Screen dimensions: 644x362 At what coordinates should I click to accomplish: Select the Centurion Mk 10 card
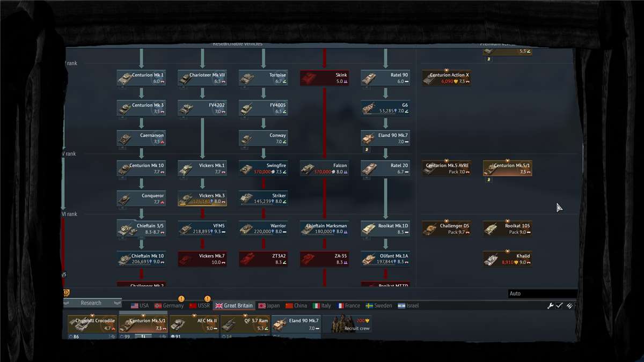pyautogui.click(x=141, y=168)
